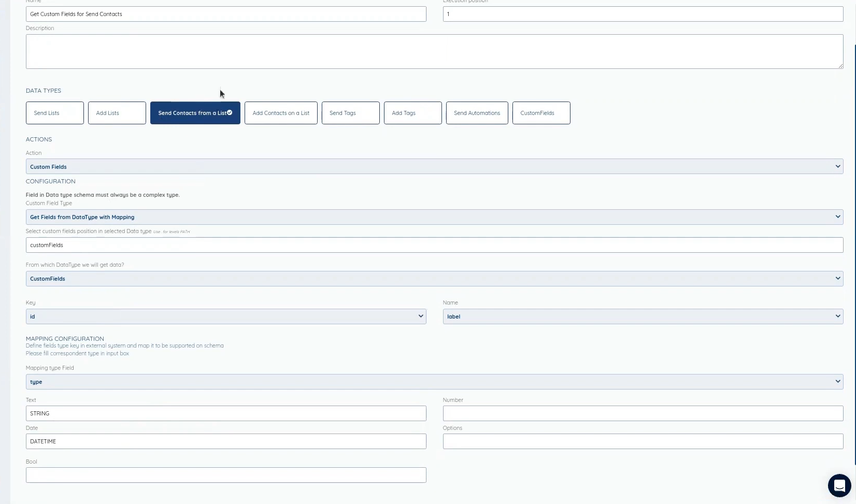
Task: Open the Custom Field Type dropdown
Action: [434, 217]
